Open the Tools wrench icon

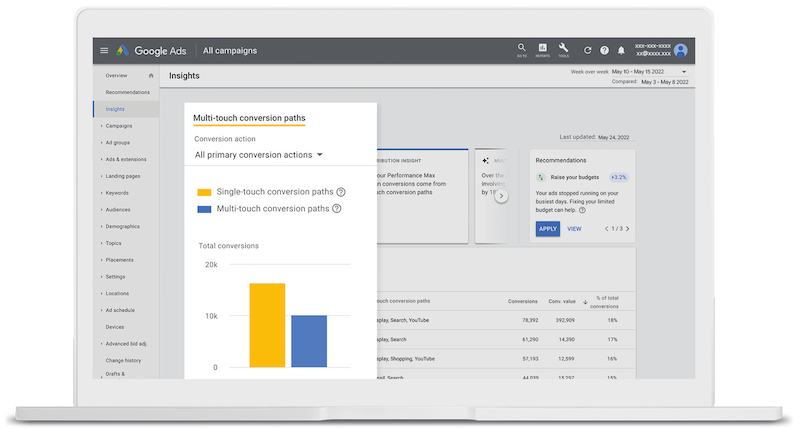[564, 49]
